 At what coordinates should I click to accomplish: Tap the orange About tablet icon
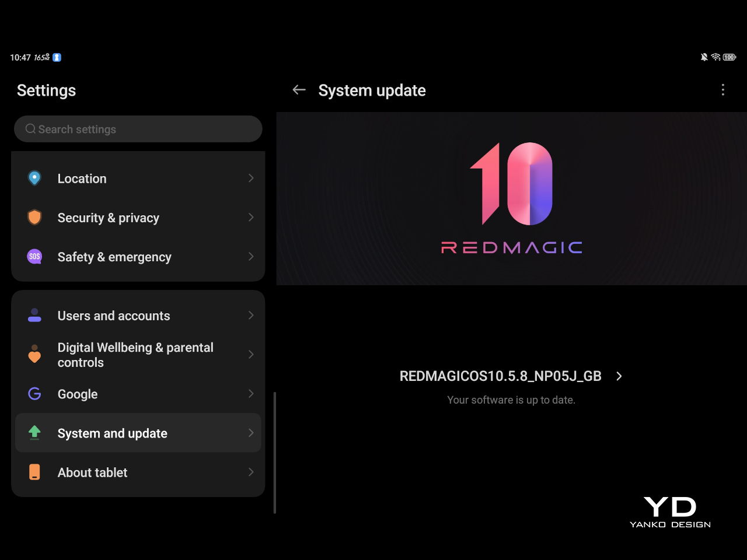pyautogui.click(x=34, y=472)
